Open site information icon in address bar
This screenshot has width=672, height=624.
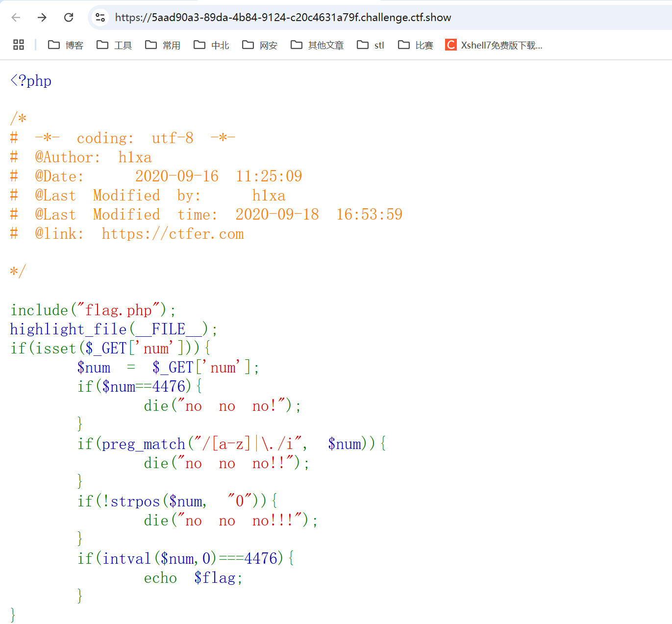click(x=100, y=18)
